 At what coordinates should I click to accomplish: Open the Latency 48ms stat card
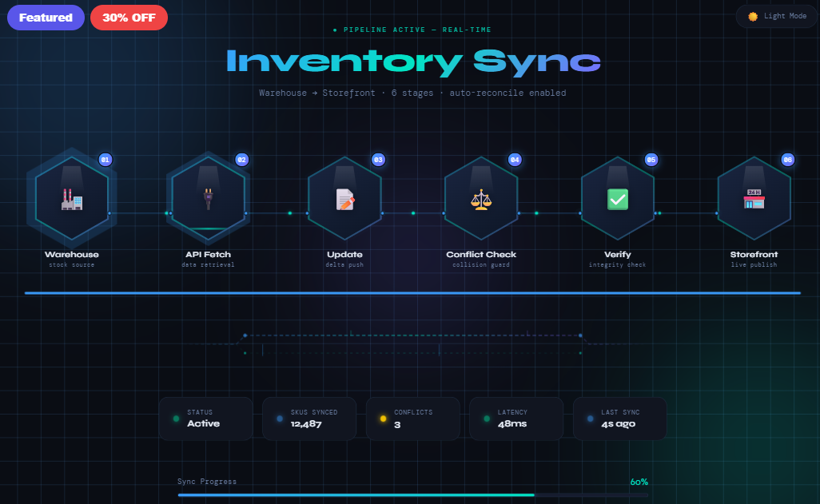516,418
